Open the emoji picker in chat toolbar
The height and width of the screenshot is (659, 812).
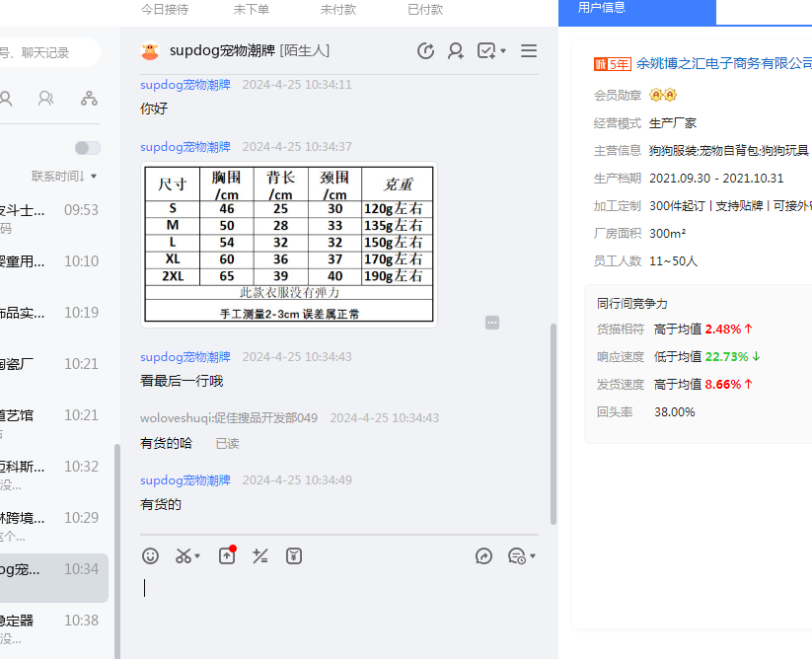point(150,556)
